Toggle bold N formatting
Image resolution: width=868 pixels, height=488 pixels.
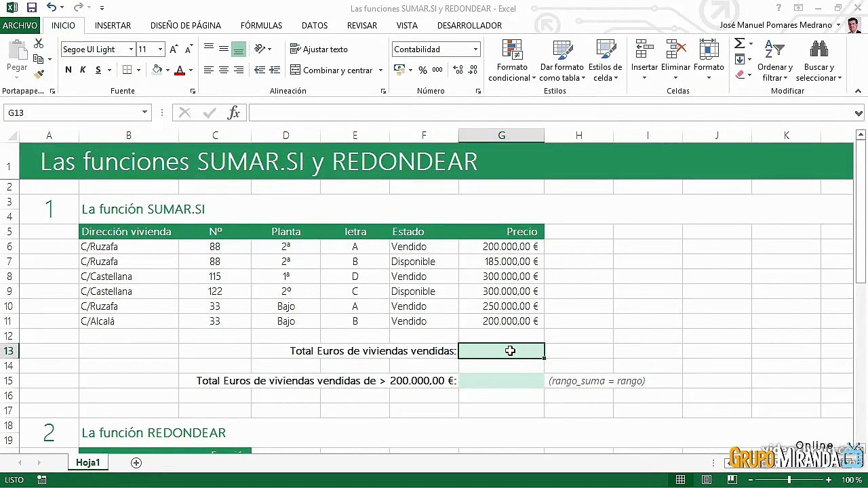click(x=68, y=70)
